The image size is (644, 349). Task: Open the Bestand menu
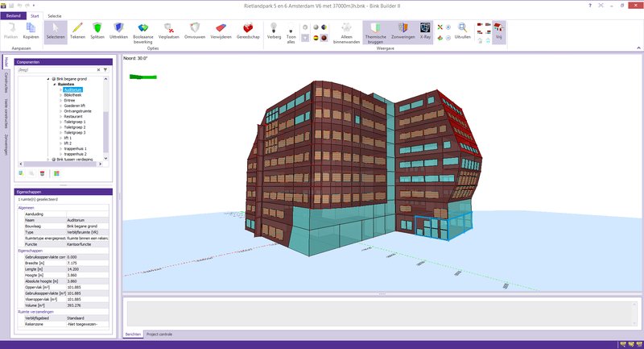13,15
